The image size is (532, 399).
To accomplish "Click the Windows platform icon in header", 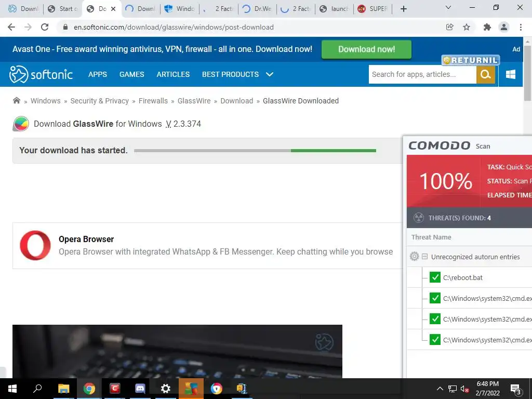I will click(510, 74).
